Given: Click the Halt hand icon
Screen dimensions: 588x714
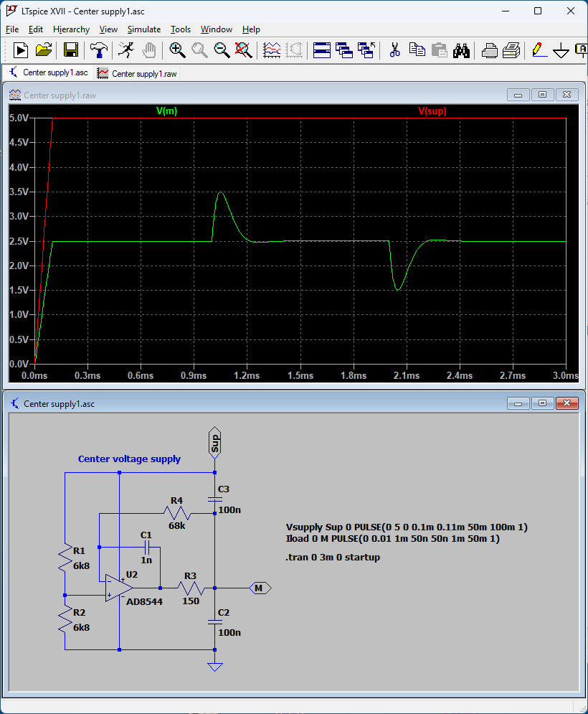Looking at the screenshot, I should click(x=149, y=50).
